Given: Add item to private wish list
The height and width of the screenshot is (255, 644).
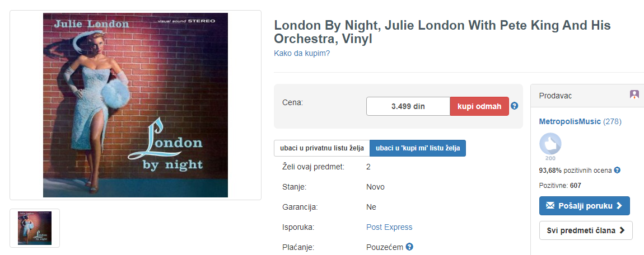Looking at the screenshot, I should coord(321,148).
